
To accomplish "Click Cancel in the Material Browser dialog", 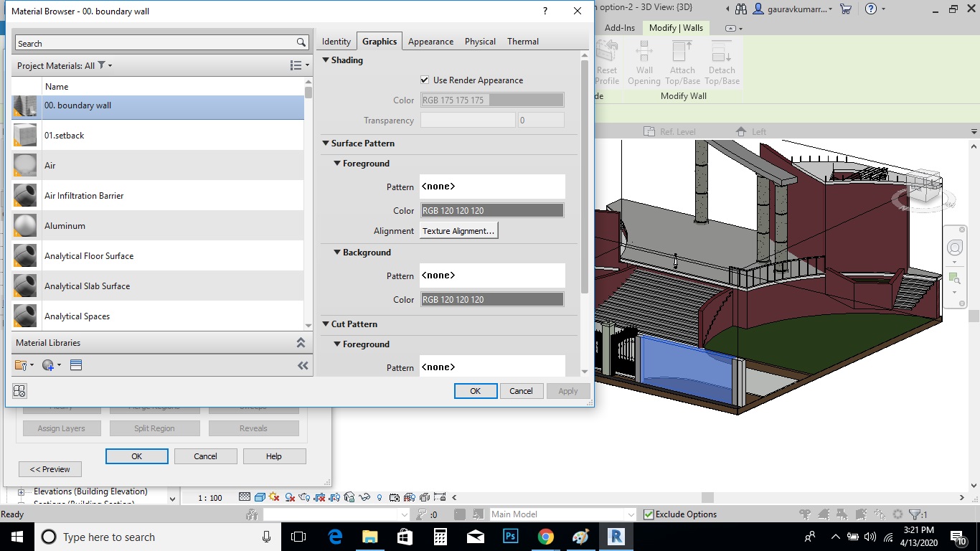I will pyautogui.click(x=521, y=391).
